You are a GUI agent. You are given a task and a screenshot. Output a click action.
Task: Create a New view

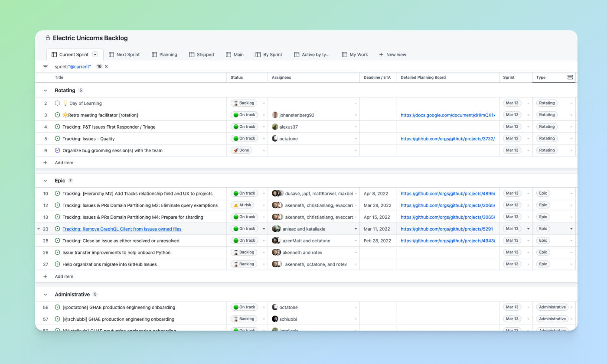point(392,55)
